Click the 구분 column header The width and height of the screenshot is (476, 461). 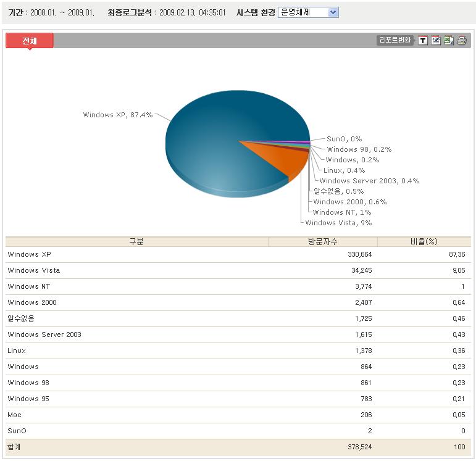click(136, 241)
